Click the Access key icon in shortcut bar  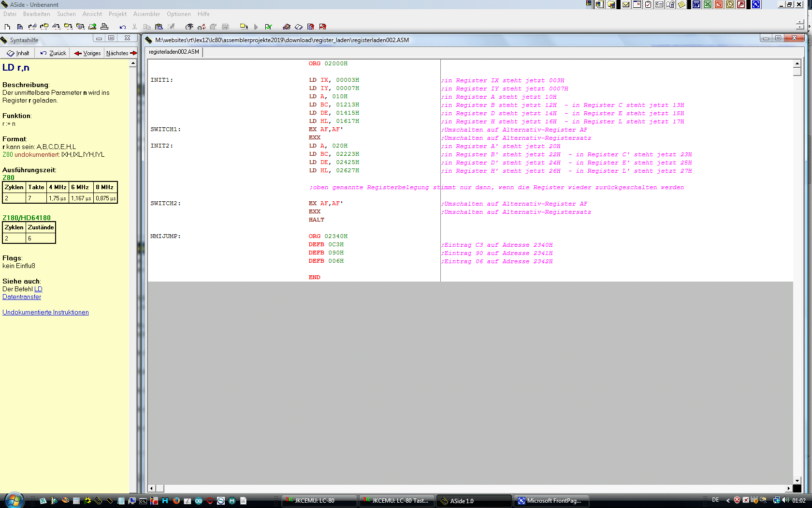(x=741, y=4)
